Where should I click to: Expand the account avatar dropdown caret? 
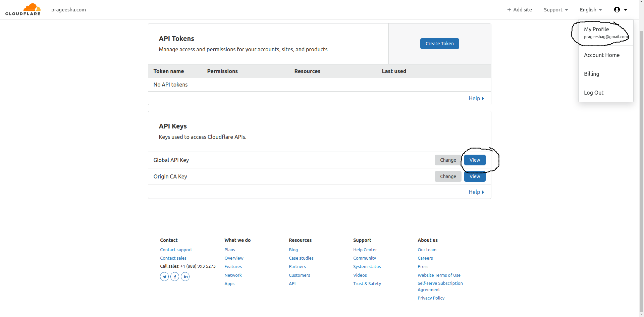[627, 9]
